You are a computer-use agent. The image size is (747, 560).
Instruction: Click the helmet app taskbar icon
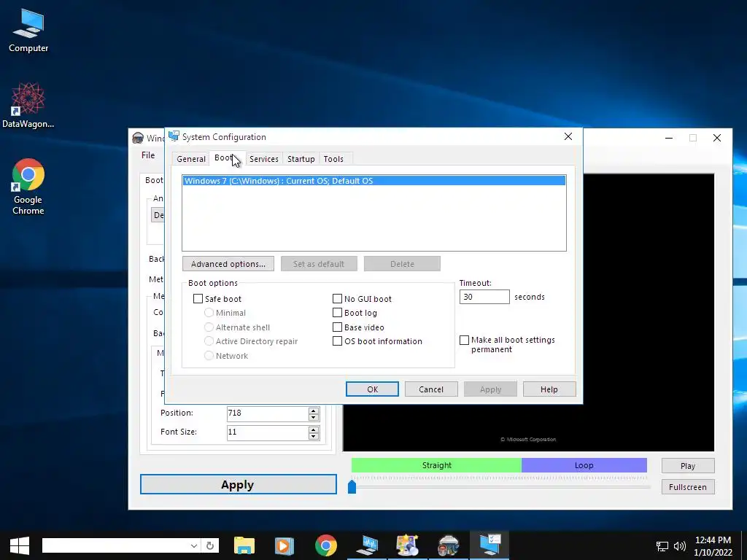(x=449, y=545)
